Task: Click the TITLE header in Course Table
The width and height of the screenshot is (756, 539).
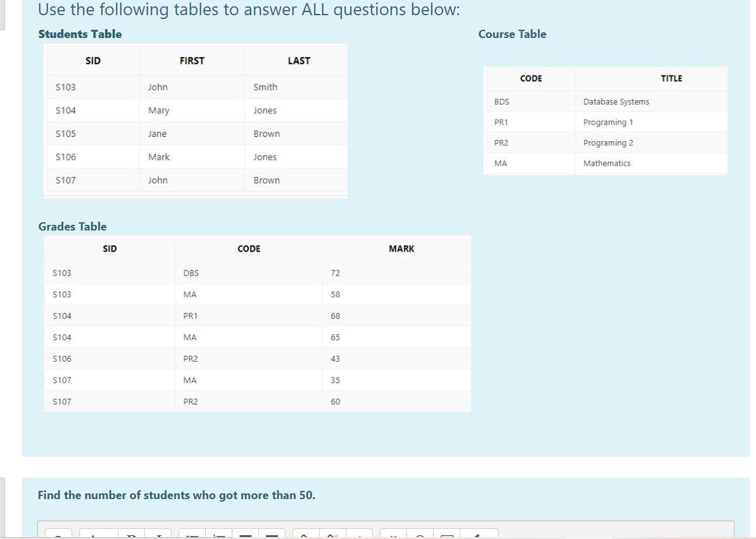Action: click(671, 78)
